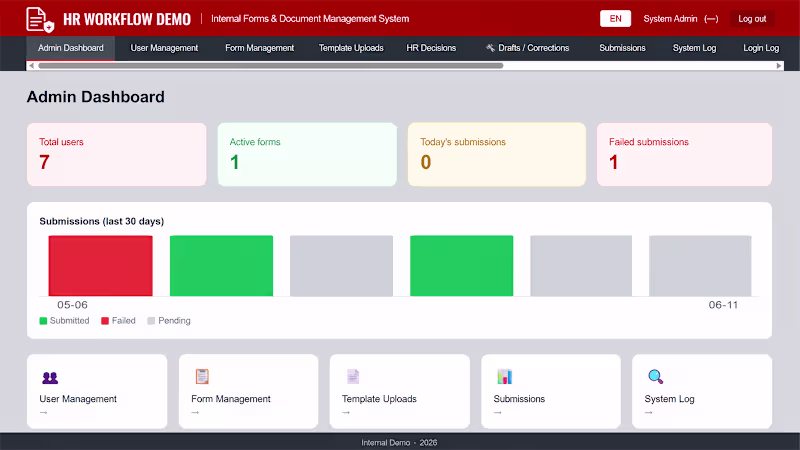The height and width of the screenshot is (450, 800).
Task: Click the System Log magnifier icon
Action: 655,377
